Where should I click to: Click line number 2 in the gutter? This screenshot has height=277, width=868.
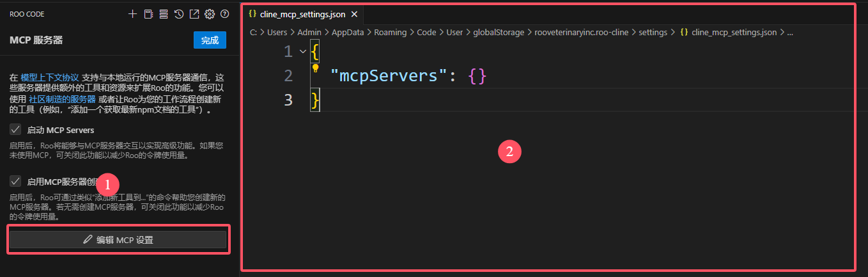pyautogui.click(x=288, y=76)
